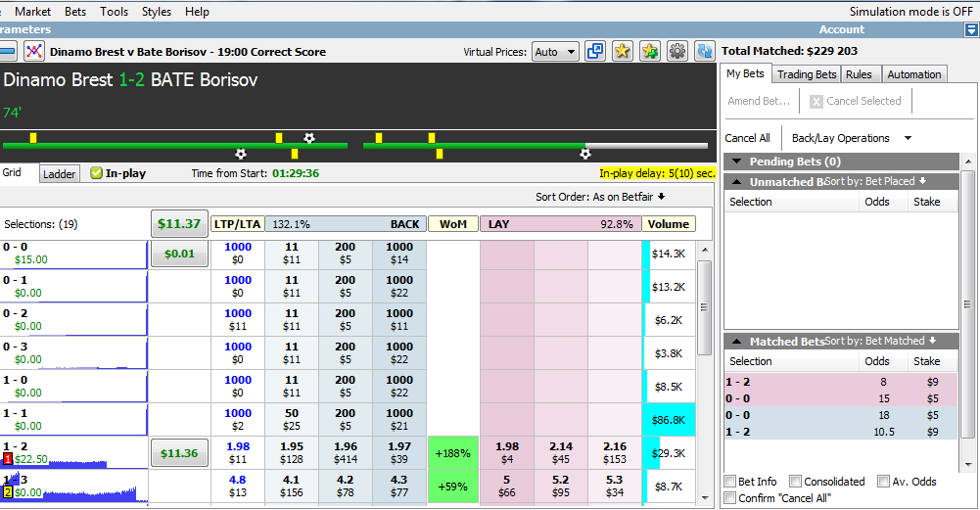Screen dimensions: 980x510
Task: Collapse the Pending Bets (0) section
Action: [x=737, y=162]
